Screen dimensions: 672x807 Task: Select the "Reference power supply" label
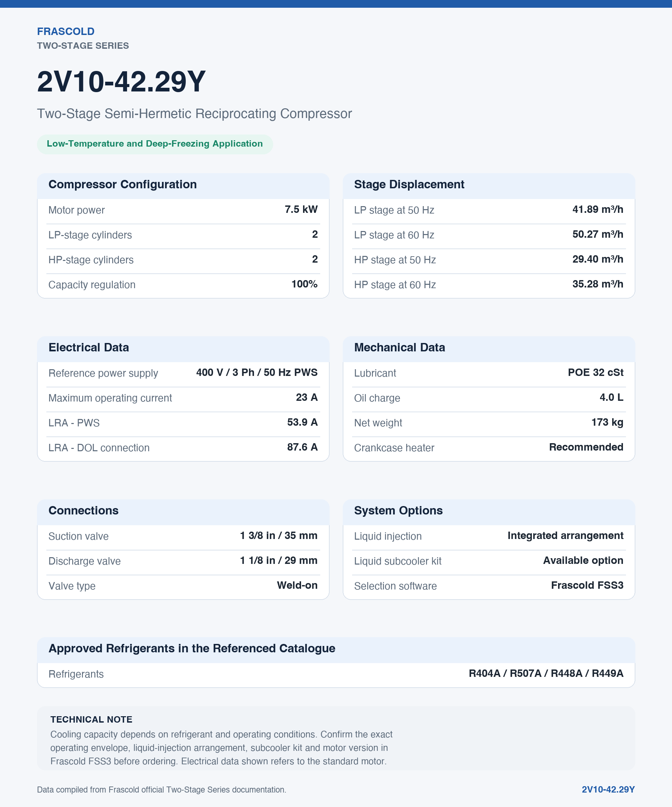[103, 373]
